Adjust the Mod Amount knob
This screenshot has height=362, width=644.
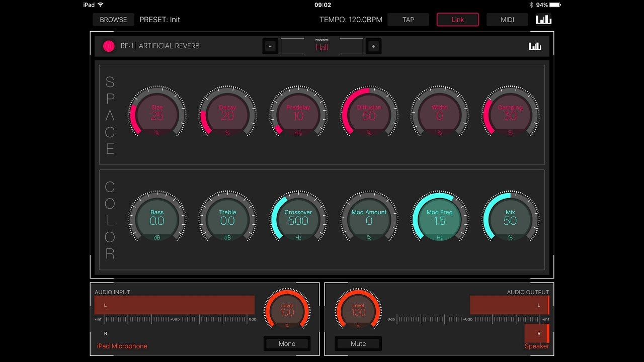[x=369, y=220]
